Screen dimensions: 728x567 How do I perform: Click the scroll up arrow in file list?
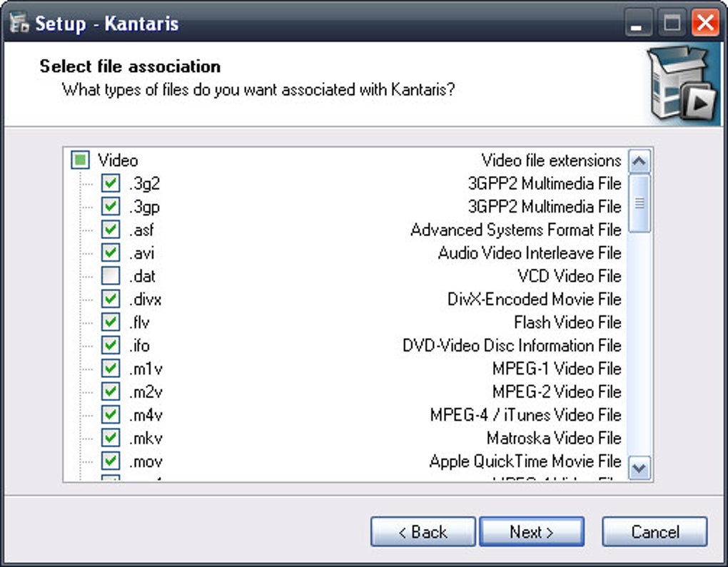639,161
